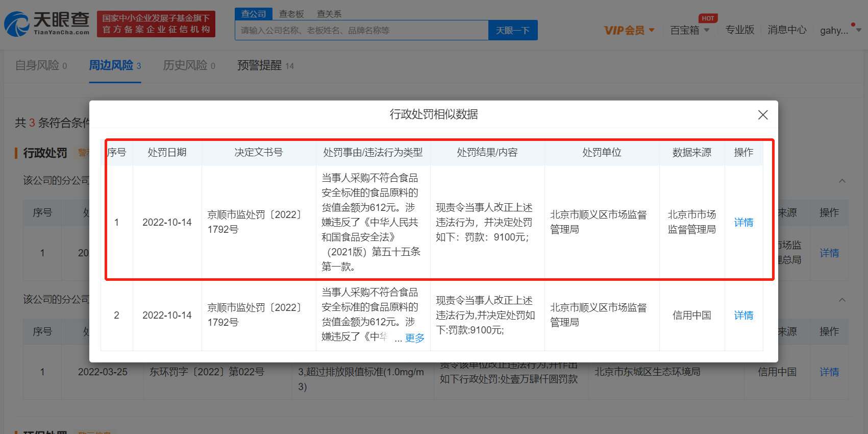The height and width of the screenshot is (434, 868).
Task: Click the 天眼一下 search button
Action: point(512,31)
